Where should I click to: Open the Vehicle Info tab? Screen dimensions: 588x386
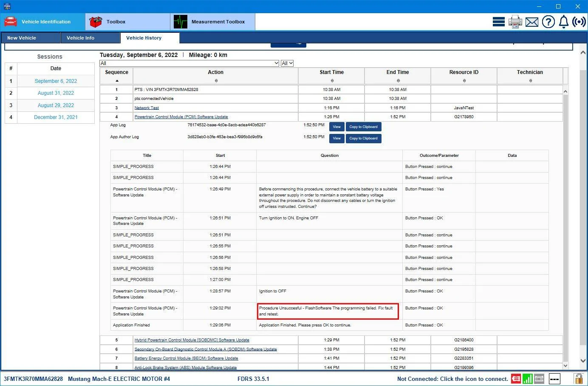pyautogui.click(x=90, y=38)
